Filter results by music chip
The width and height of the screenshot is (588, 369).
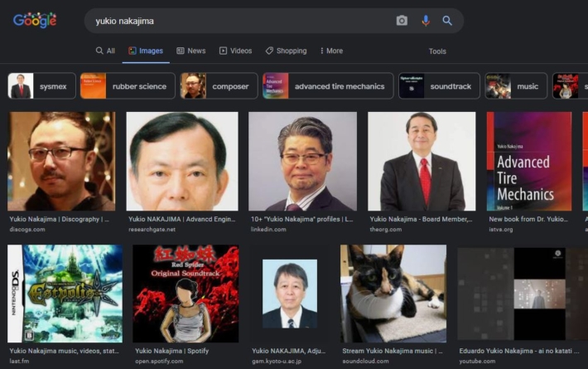pos(516,86)
